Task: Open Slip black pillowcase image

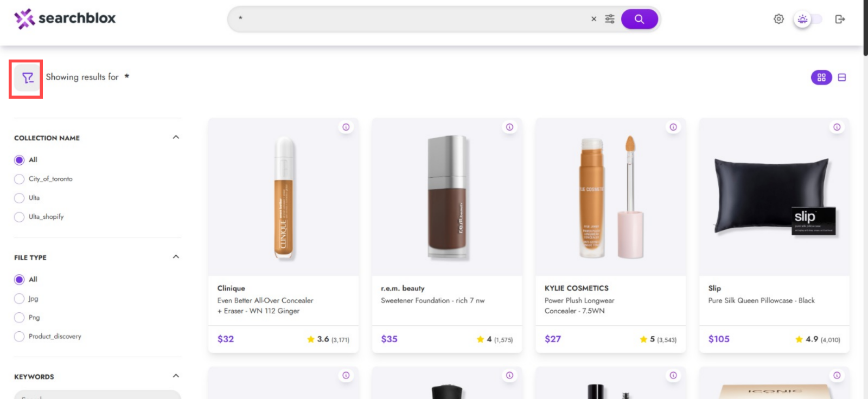Action: [x=775, y=198]
